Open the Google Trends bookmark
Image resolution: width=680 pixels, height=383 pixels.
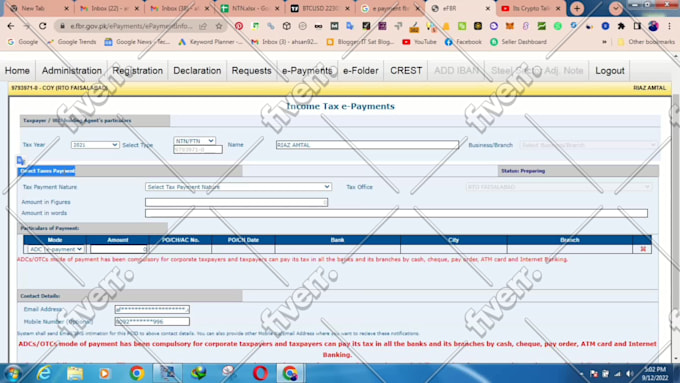tap(72, 42)
